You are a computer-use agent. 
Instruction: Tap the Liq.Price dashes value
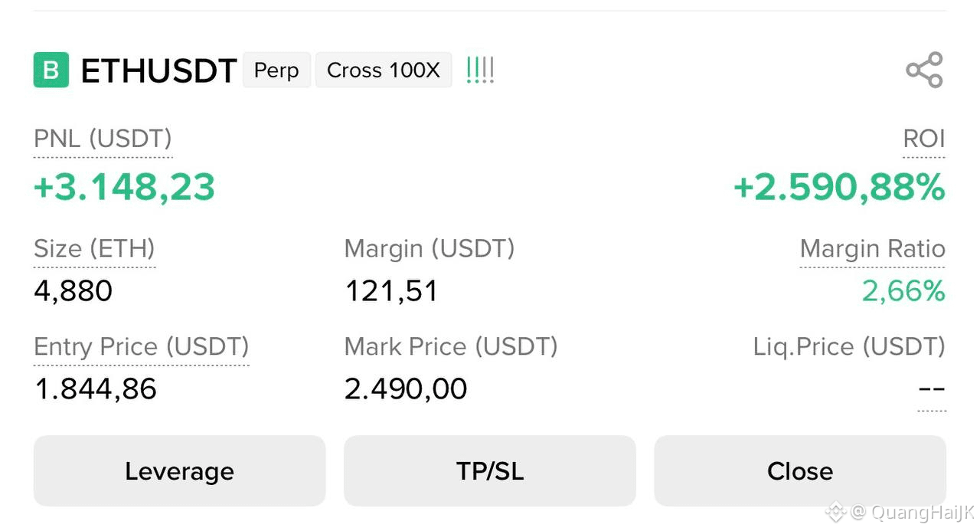(932, 389)
